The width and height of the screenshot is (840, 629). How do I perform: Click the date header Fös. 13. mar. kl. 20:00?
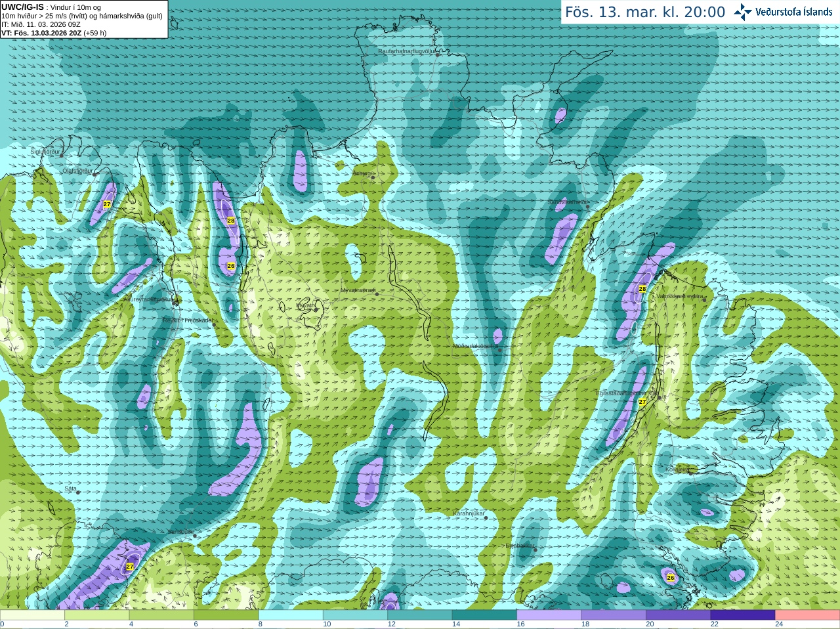coord(645,12)
